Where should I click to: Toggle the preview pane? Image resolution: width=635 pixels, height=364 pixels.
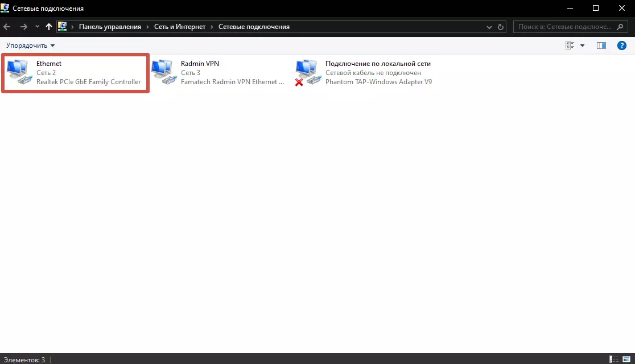pyautogui.click(x=601, y=45)
